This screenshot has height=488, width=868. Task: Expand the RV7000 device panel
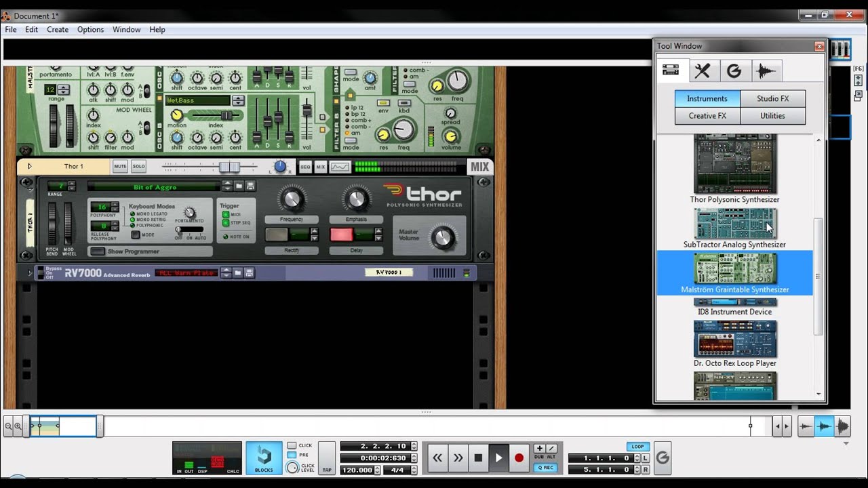point(30,272)
